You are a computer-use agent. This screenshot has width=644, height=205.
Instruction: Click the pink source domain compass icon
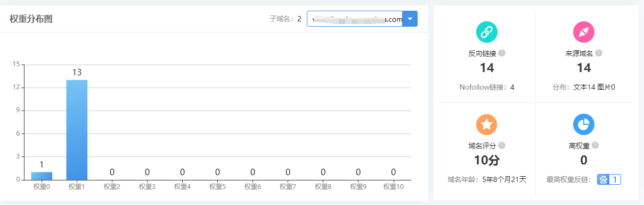(x=583, y=32)
